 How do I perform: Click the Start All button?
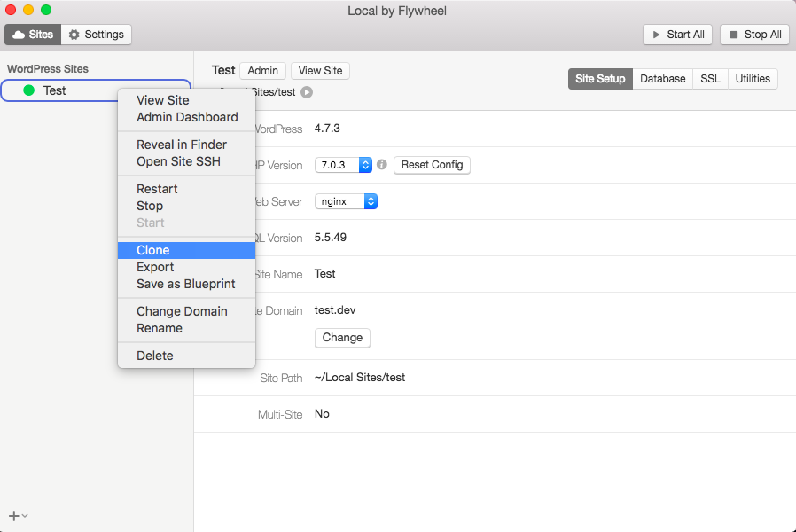pyautogui.click(x=678, y=35)
